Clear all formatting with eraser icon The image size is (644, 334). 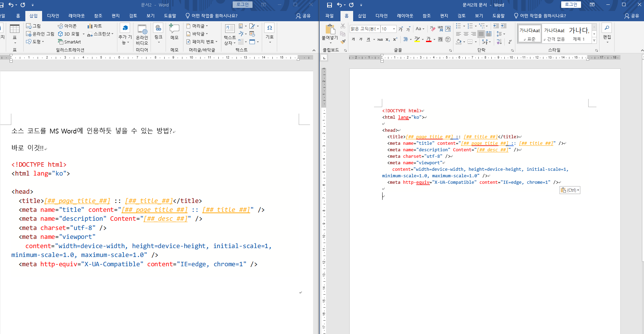pyautogui.click(x=433, y=29)
